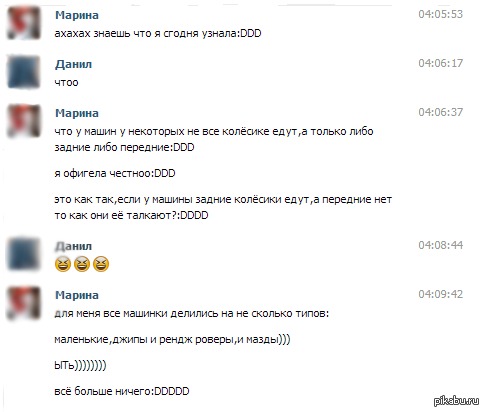Screen dimensions: 484x412
Task: Select the message 'я офигела честноо:DDD'
Action: coord(115,173)
